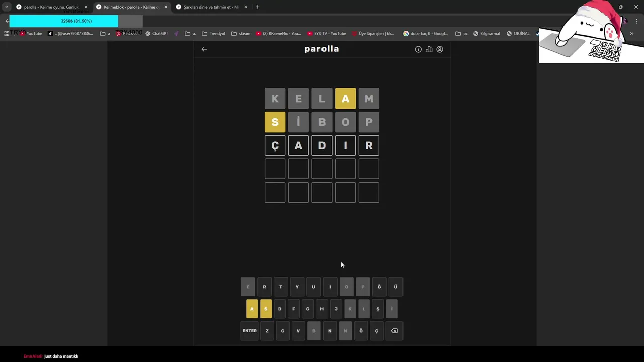The height and width of the screenshot is (362, 644).
Task: Click the yellow S tile in the grid
Action: click(x=275, y=122)
